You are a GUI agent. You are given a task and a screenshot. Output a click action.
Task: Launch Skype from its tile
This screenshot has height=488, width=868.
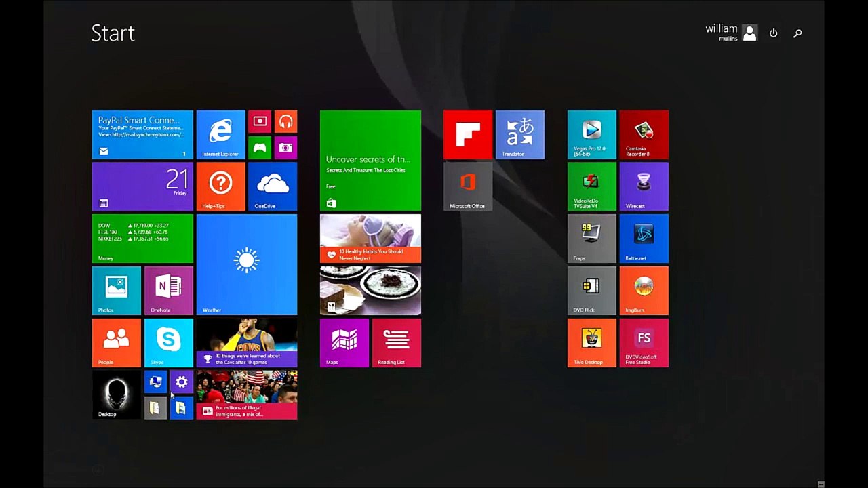click(169, 343)
